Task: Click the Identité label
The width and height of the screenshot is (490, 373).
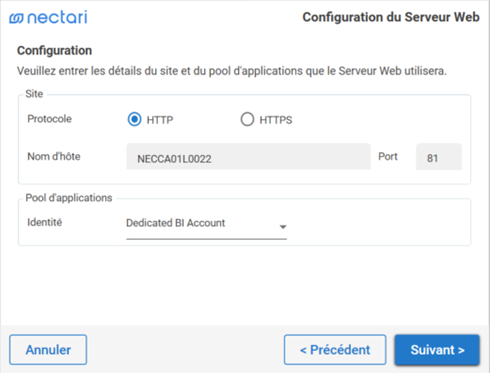Action: (45, 222)
